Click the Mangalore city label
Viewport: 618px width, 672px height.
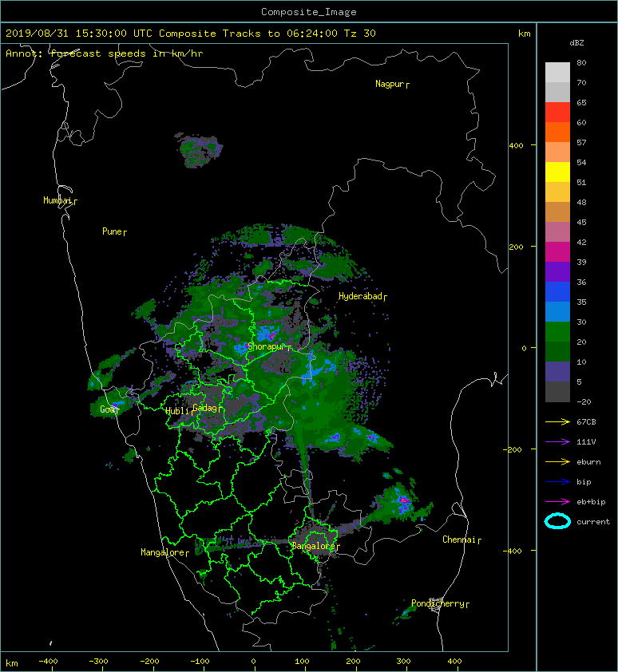(164, 552)
